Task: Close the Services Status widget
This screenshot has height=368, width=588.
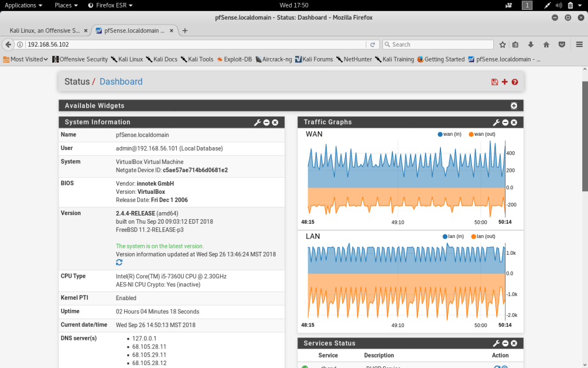Action: (x=514, y=343)
